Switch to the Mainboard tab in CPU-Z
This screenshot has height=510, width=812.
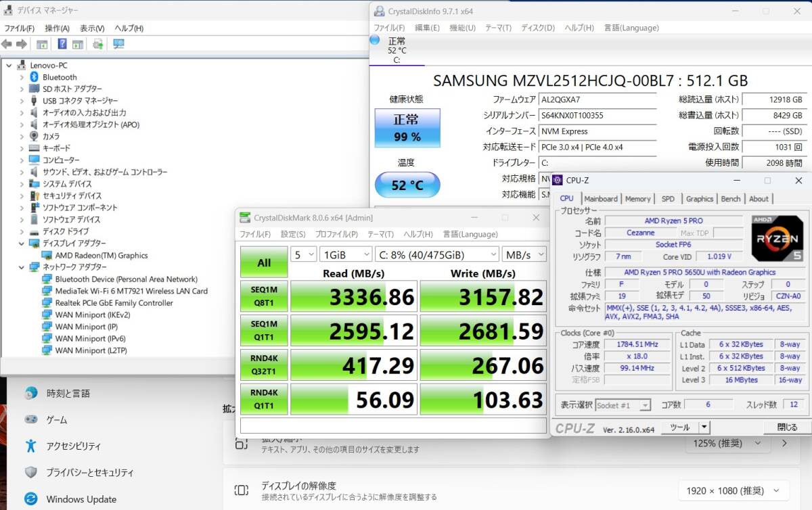601,199
